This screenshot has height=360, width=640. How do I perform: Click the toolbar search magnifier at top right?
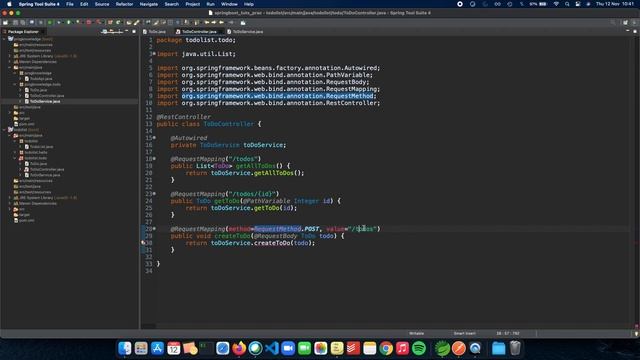(x=613, y=22)
